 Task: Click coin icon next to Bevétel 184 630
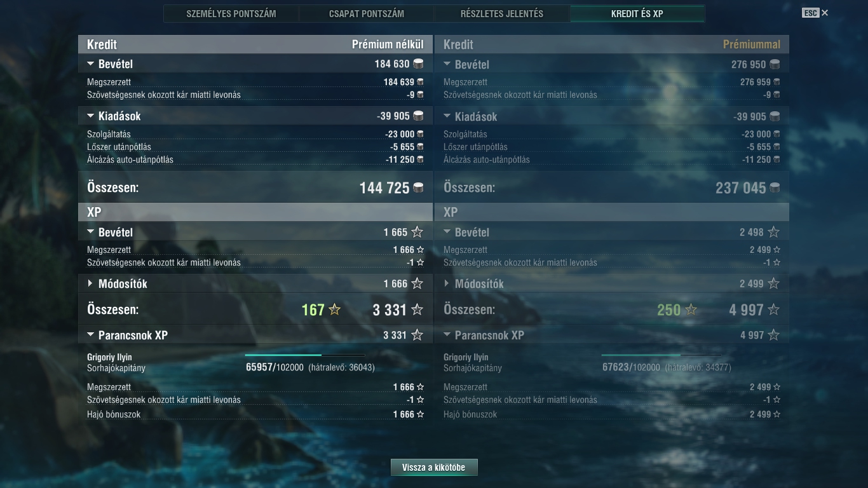tap(418, 64)
